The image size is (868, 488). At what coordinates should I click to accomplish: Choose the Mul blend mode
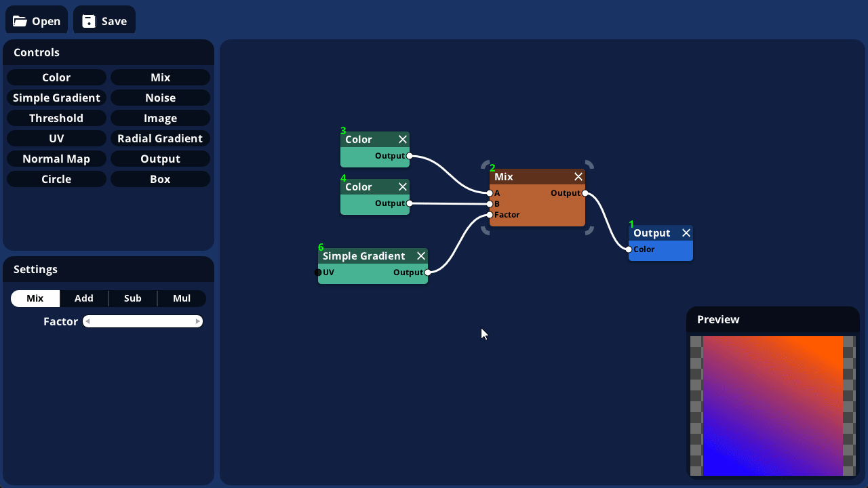182,298
